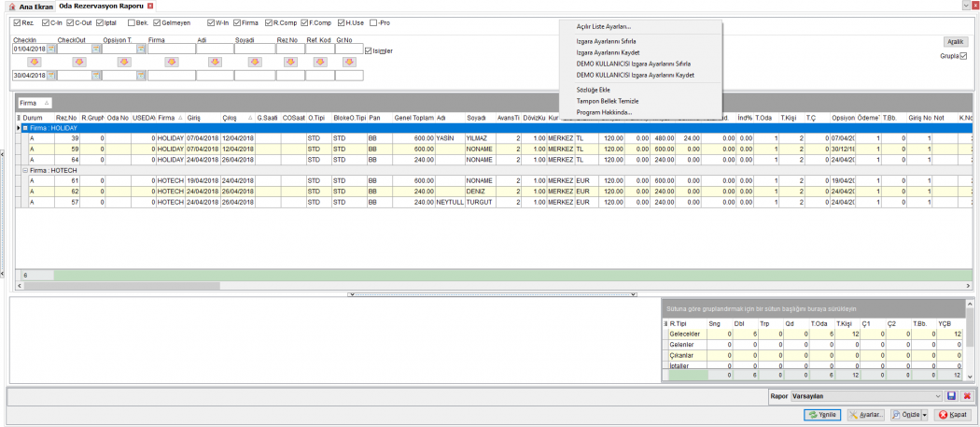Click the Önizle preview button

click(x=905, y=415)
